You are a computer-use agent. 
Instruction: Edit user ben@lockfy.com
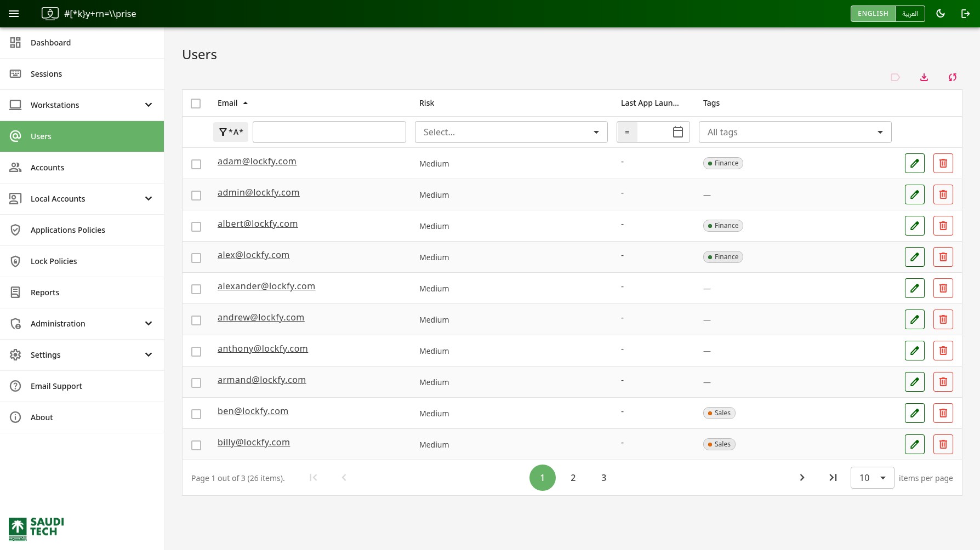pyautogui.click(x=915, y=413)
